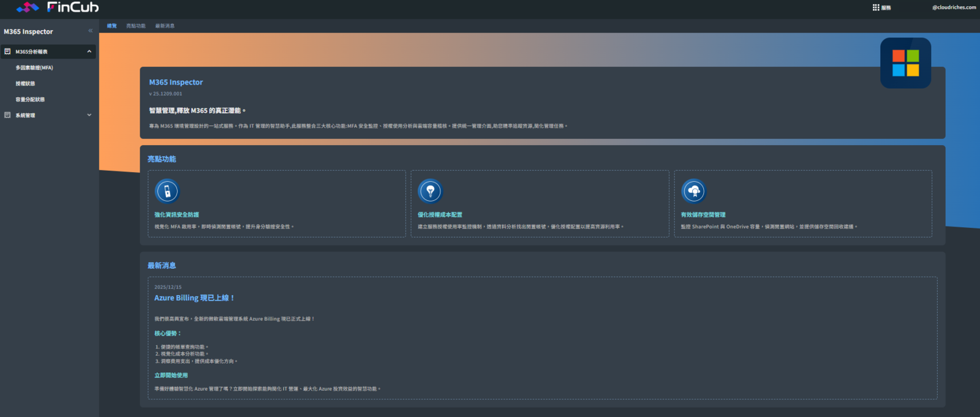Screen dimensions: 980x417
Task: Click the Microsoft logo tile
Action: coord(905,63)
